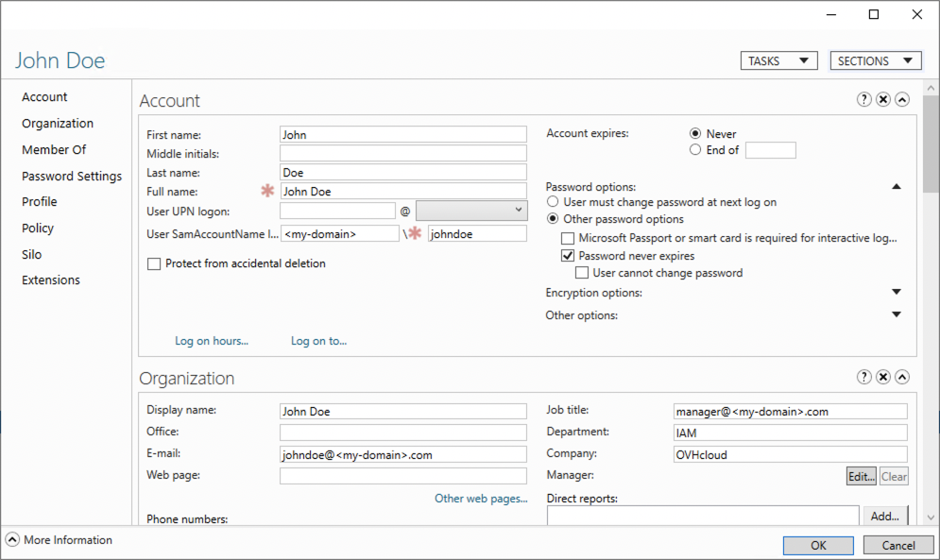
Task: Uncheck Password never expires
Action: 568,256
